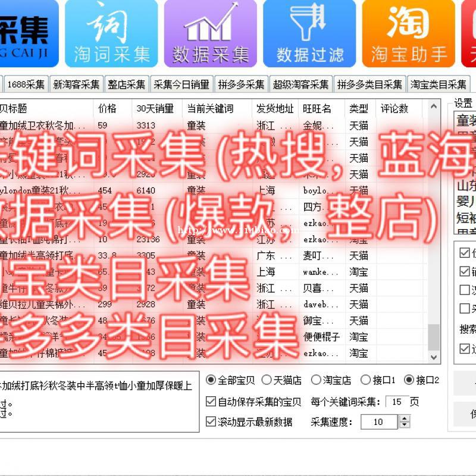Select the row with price 59
The image size is (476, 476).
[x=212, y=126]
